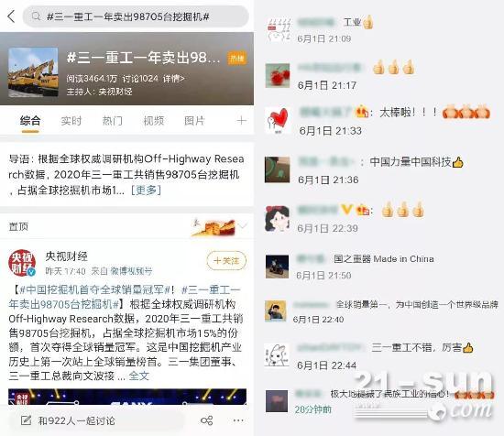Open the three-dot more options menu
Viewport: 504px width, 436px height.
point(238,420)
